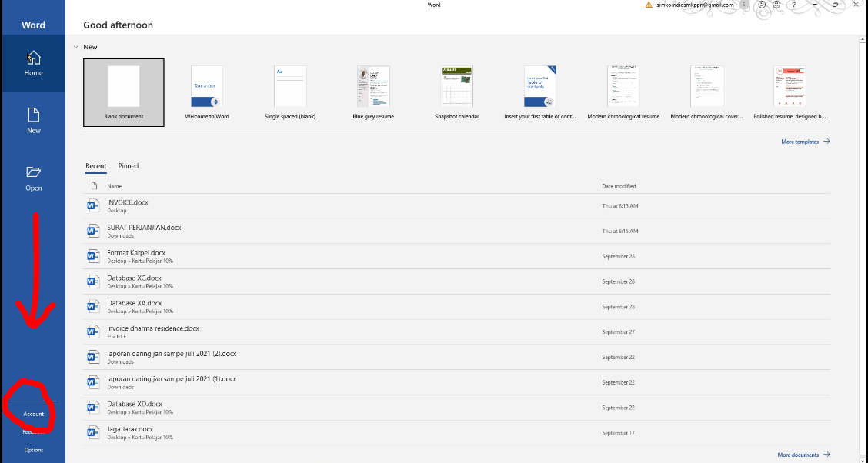The width and height of the screenshot is (868, 463).
Task: Click Word icon beside Database XC.docx
Action: 93,281
